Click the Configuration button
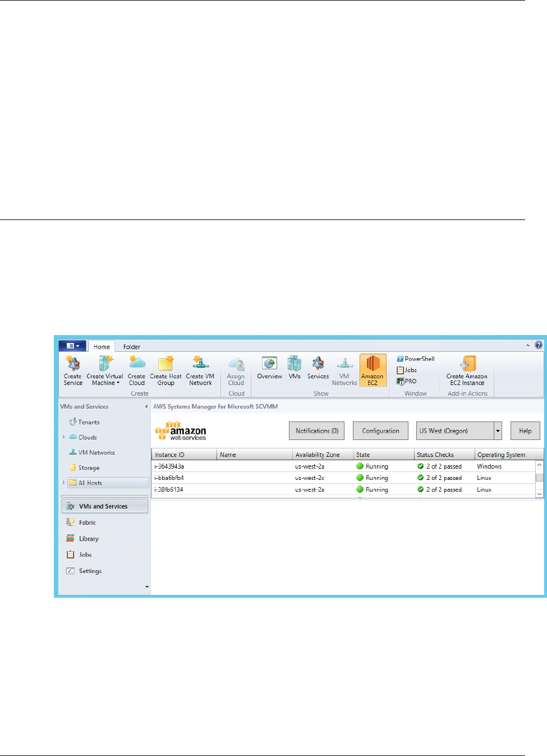The width and height of the screenshot is (547, 756). pos(380,431)
